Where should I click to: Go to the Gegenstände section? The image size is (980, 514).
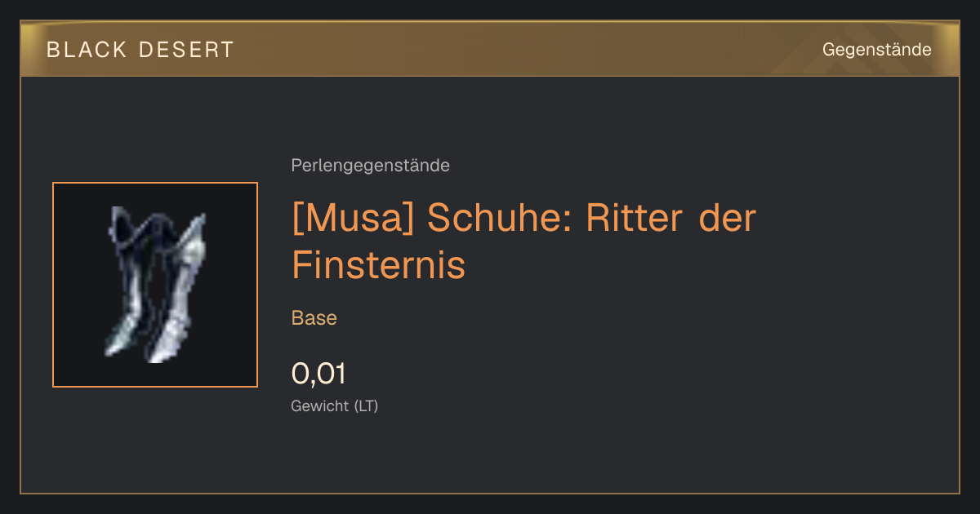pos(876,50)
